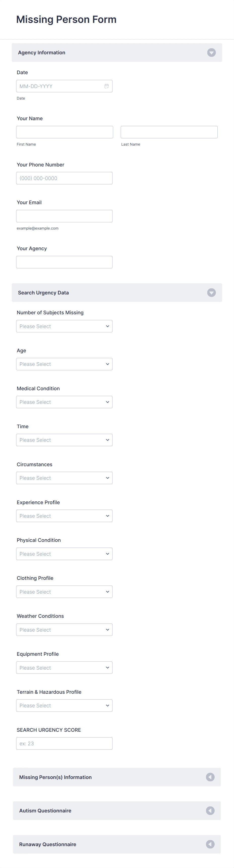Open the Time dropdown

click(x=64, y=440)
